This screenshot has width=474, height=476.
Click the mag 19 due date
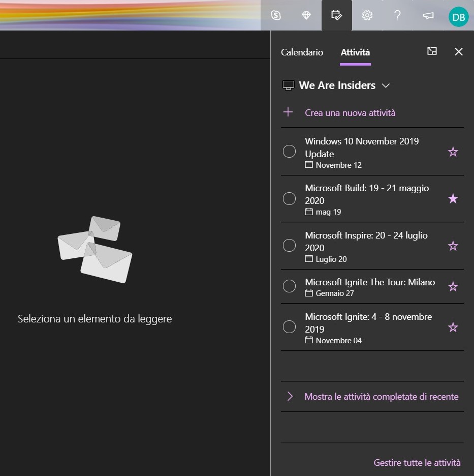[323, 212]
